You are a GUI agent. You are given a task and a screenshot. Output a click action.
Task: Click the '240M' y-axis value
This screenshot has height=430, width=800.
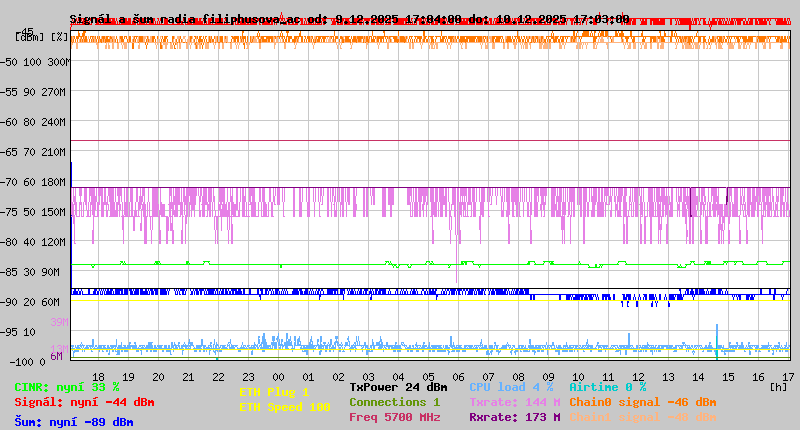point(53,122)
